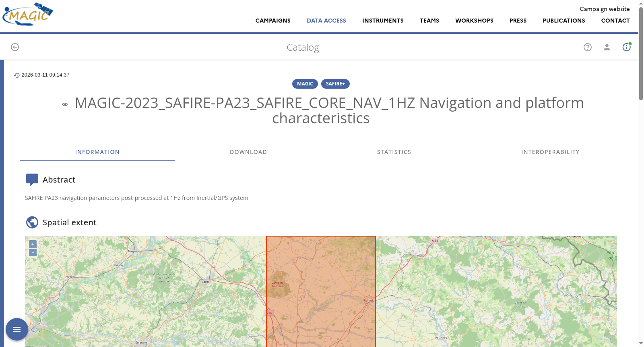This screenshot has width=644, height=347.
Task: Switch to the STATISTICS tab
Action: click(394, 152)
